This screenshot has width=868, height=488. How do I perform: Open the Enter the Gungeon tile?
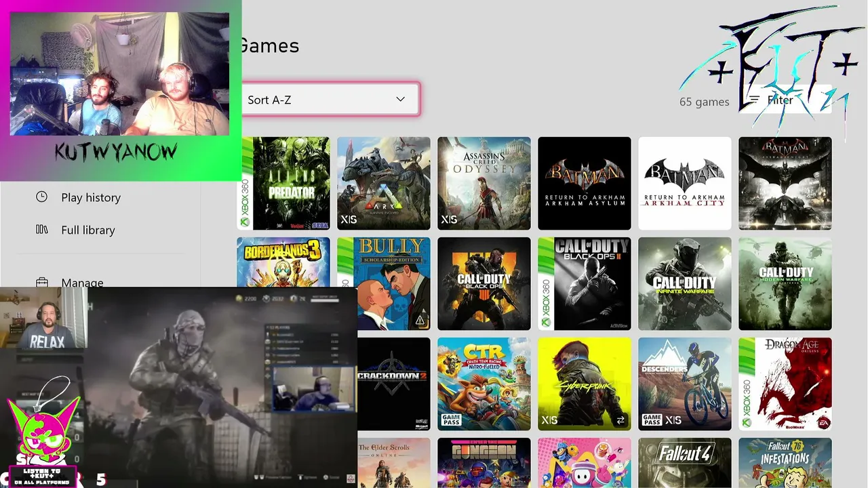pos(484,463)
